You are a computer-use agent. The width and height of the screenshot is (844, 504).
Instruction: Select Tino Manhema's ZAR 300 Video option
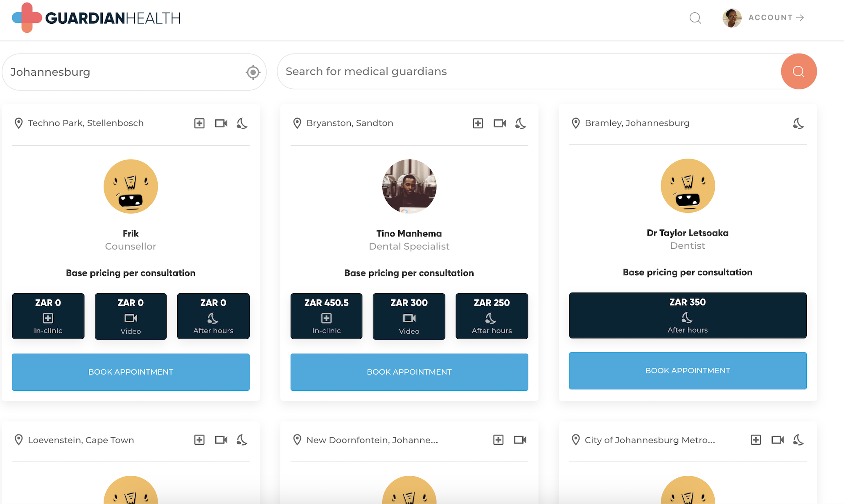409,316
